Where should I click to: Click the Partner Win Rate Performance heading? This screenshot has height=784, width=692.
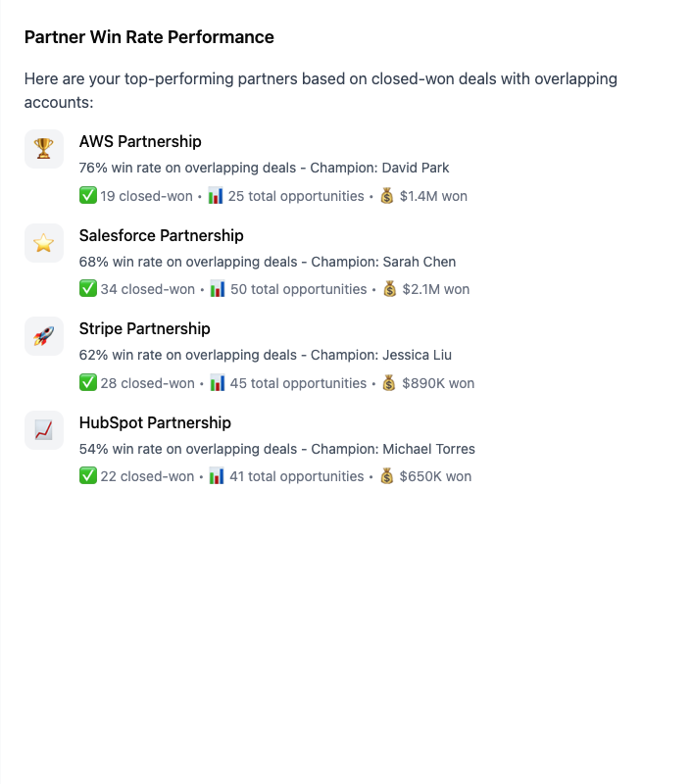(x=149, y=37)
